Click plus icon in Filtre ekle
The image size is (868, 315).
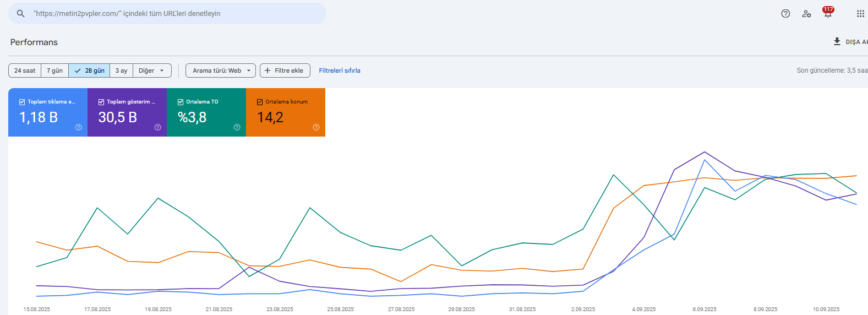point(268,70)
